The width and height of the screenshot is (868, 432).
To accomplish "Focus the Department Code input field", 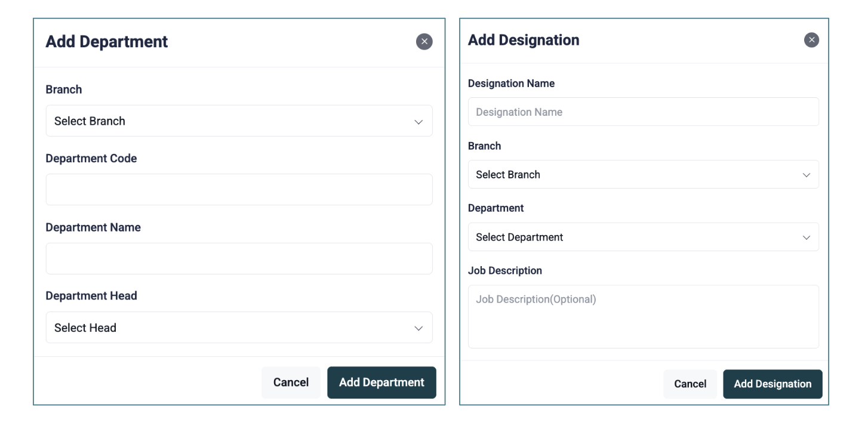I will click(x=239, y=190).
